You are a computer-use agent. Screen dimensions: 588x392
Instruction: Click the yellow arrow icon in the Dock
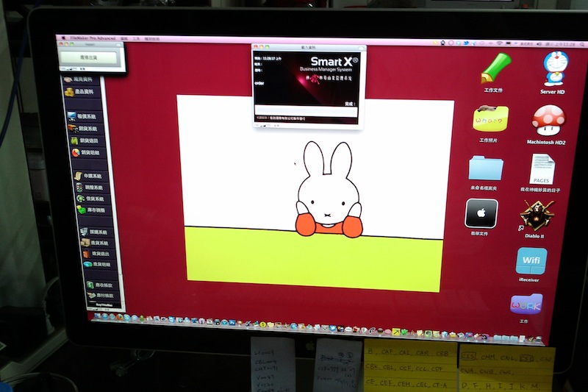click(396, 332)
